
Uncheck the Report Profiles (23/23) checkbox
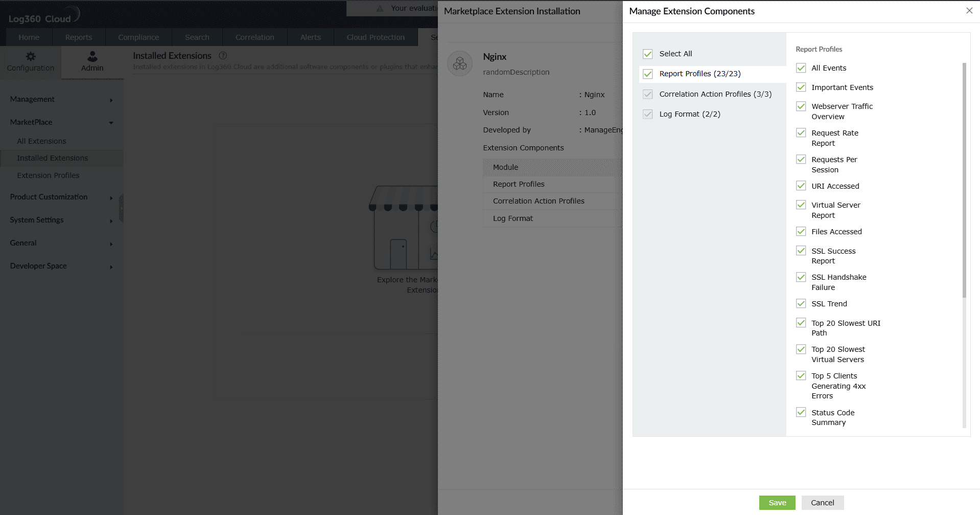648,74
